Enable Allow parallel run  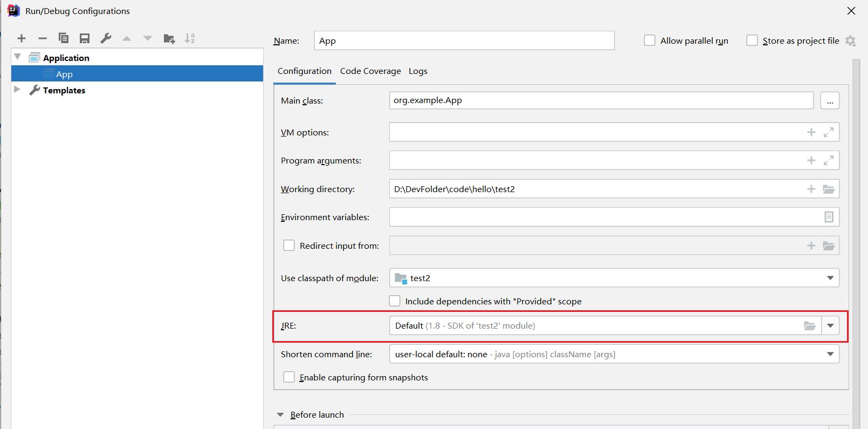[x=650, y=40]
